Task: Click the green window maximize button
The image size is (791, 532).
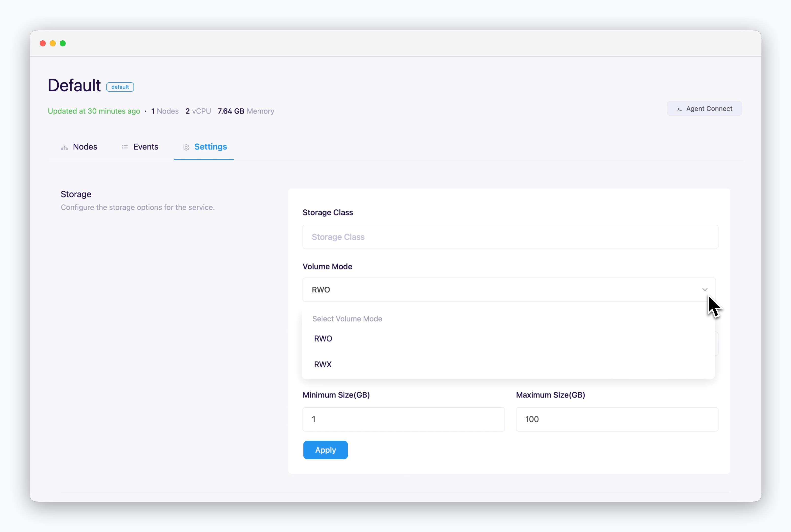Action: point(63,43)
